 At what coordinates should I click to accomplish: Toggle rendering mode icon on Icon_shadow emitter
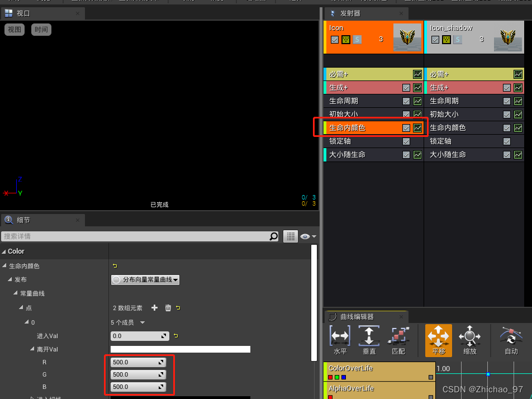(x=446, y=40)
